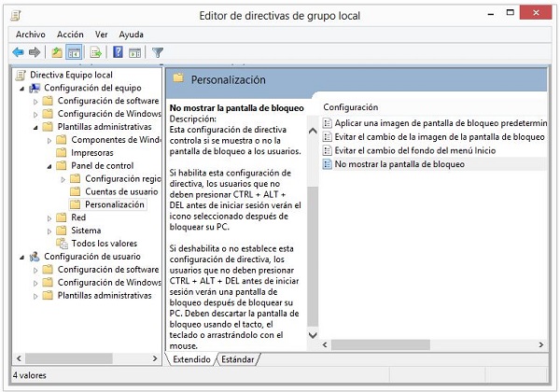Click the Back arrow in the toolbar
The image size is (560, 392).
[x=18, y=52]
